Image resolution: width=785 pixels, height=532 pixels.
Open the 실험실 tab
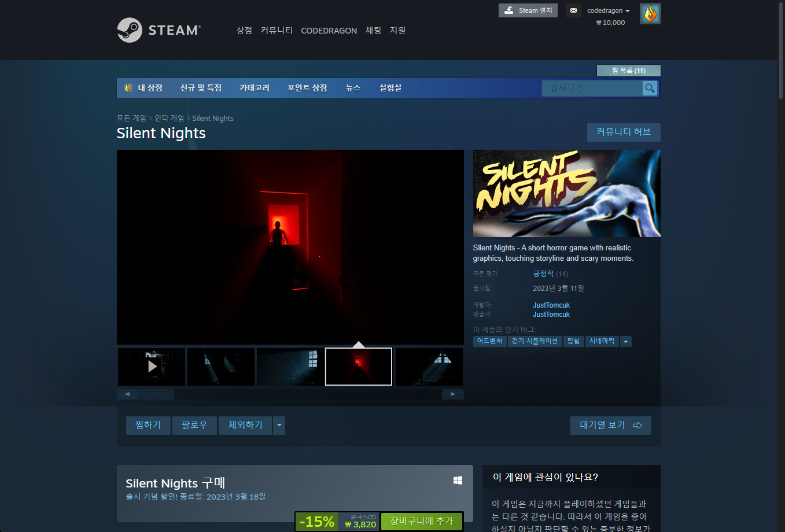coord(390,88)
